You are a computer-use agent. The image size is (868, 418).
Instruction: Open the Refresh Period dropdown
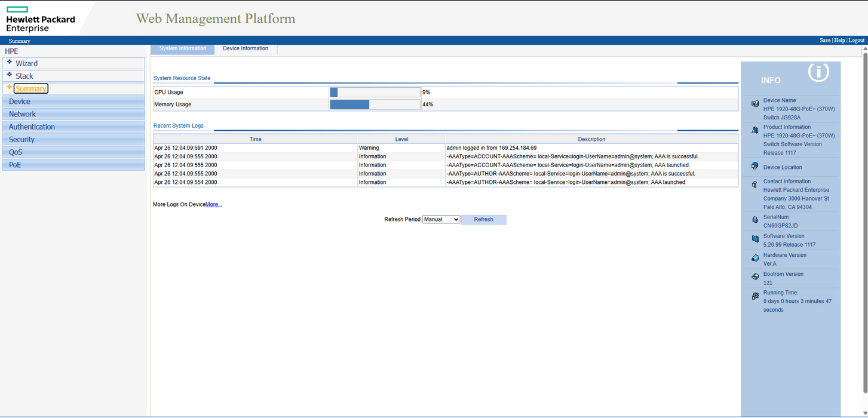[x=441, y=220]
